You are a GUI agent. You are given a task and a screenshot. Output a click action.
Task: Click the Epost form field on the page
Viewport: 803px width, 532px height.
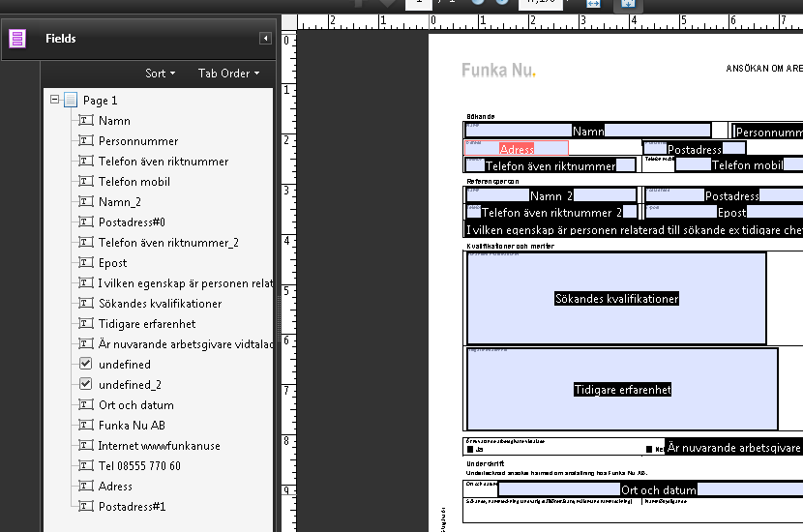[724, 212]
